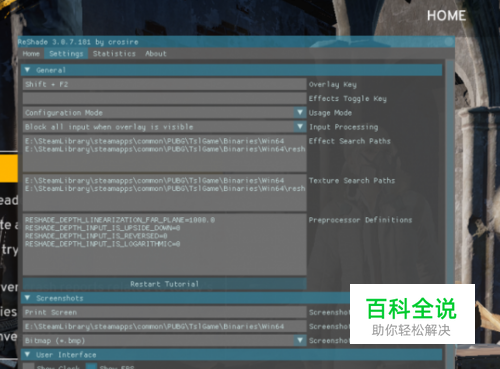Screen dimensions: 500x369
Task: Click the Overlay Key label
Action: point(333,85)
